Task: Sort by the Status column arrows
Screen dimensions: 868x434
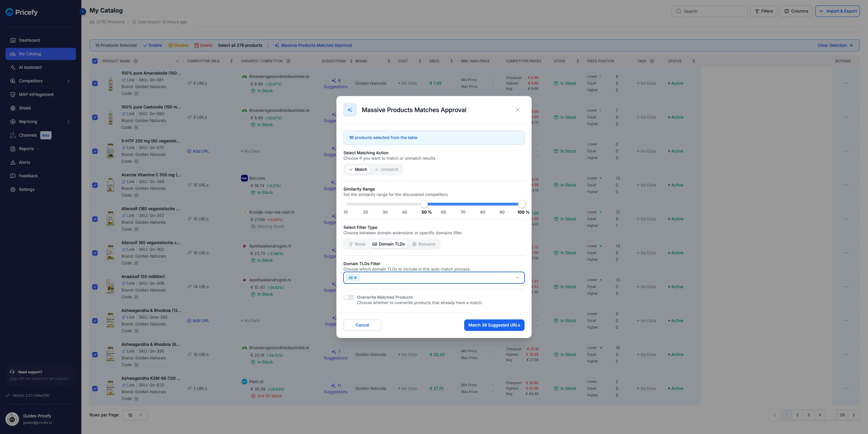Action: pos(694,61)
